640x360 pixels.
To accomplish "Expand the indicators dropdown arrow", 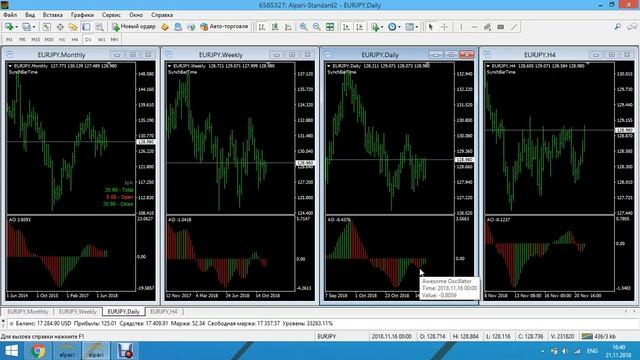I will click(382, 27).
